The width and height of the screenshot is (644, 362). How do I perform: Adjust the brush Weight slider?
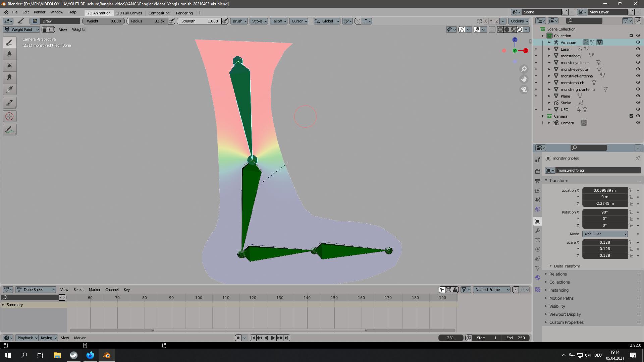[104, 21]
